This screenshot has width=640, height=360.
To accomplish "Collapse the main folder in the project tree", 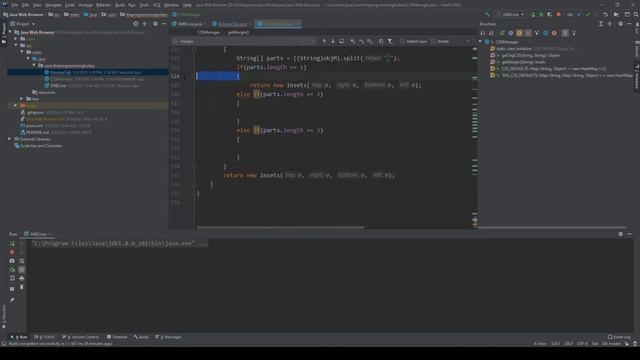I will coord(22,52).
